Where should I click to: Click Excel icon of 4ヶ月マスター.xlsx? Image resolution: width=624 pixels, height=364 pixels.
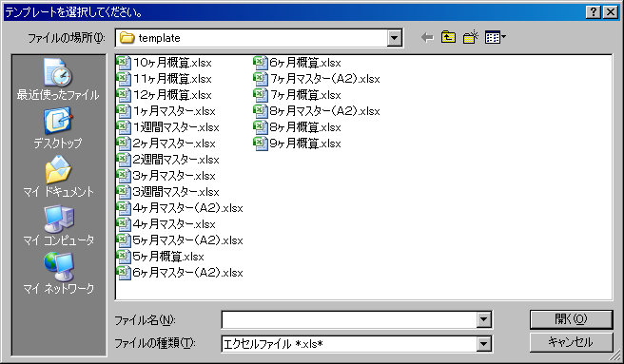pyautogui.click(x=124, y=224)
